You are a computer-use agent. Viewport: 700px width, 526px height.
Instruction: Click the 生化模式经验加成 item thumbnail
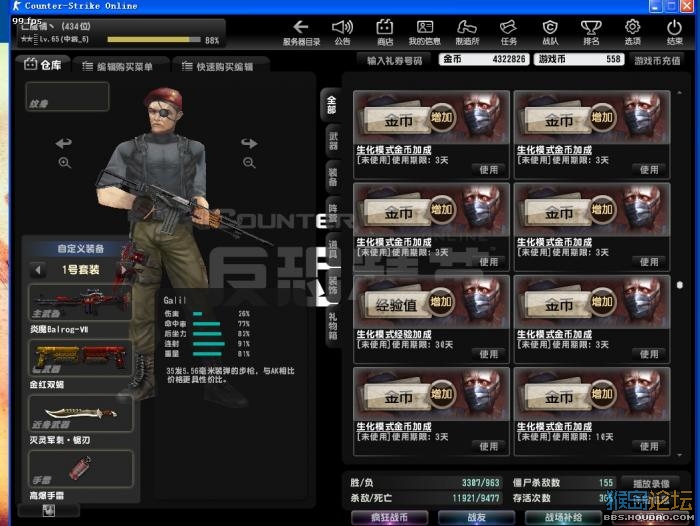(431, 302)
